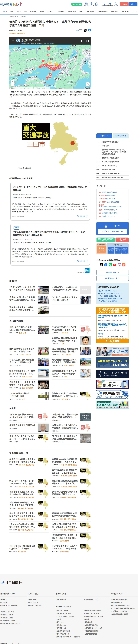Click the 申し込む button
138x644 pixels.
point(124,4)
